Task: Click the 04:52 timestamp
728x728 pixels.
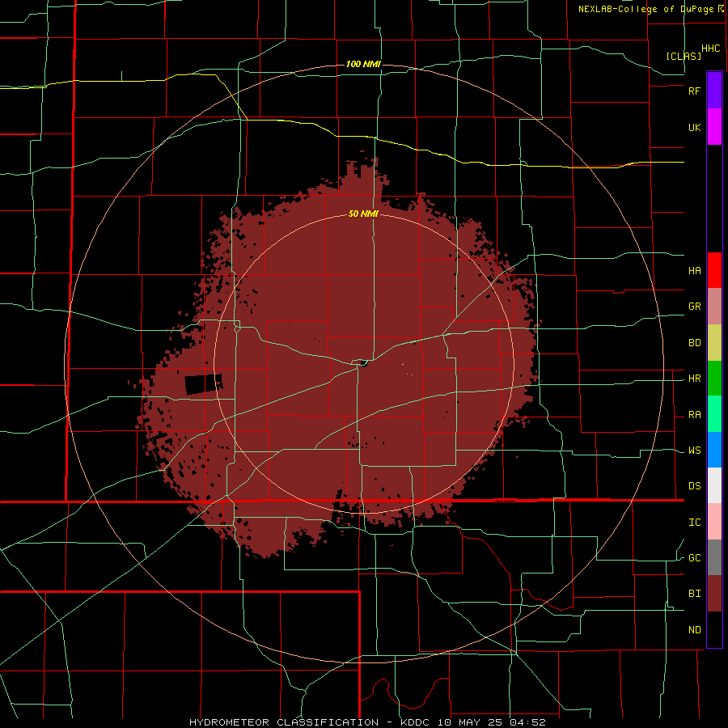Action: 527,722
